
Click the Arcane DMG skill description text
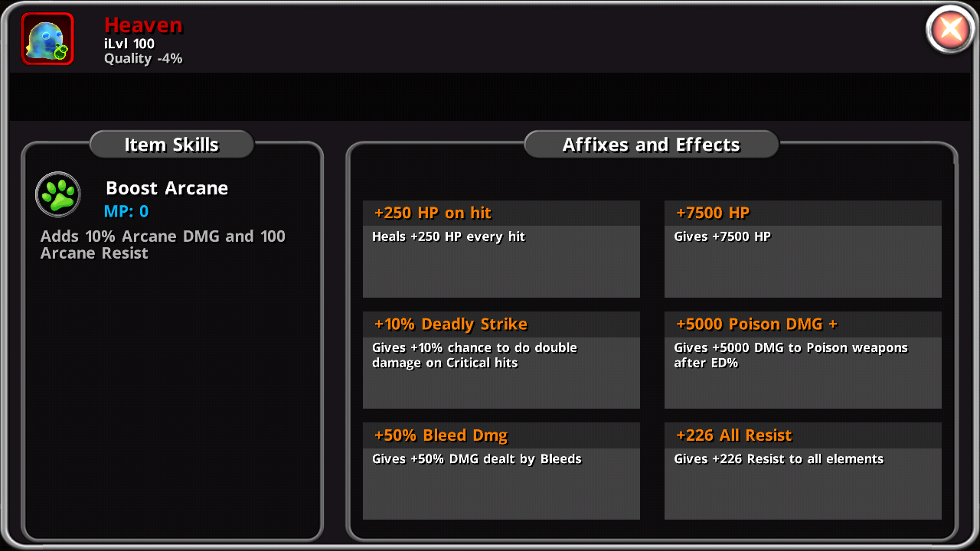163,244
